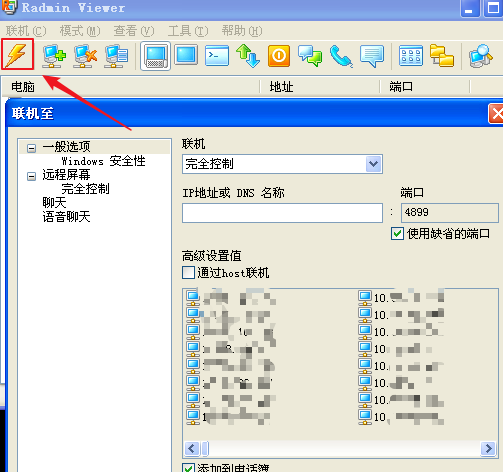Open Telnet terminal mode icon

pos(217,55)
